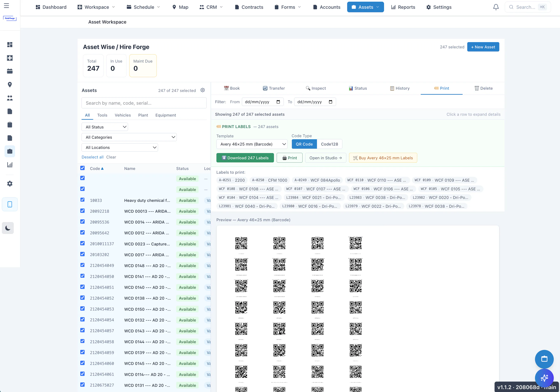Click the mobile device sidebar icon
The height and width of the screenshot is (392, 560).
(x=10, y=204)
